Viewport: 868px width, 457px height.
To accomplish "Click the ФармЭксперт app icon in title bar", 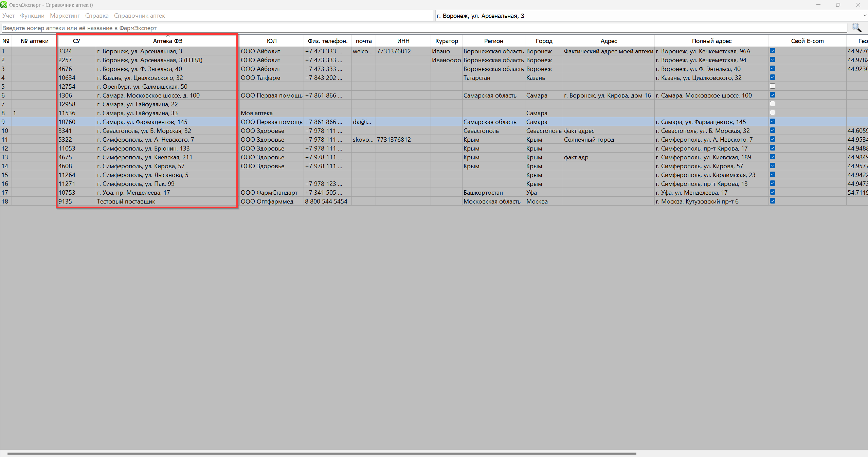I will [4, 5].
